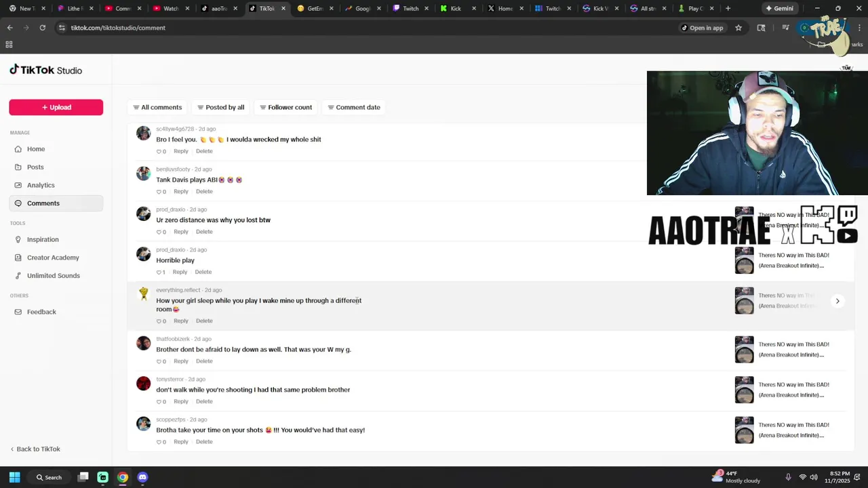
Task: Click the browser address bar
Action: (x=366, y=28)
